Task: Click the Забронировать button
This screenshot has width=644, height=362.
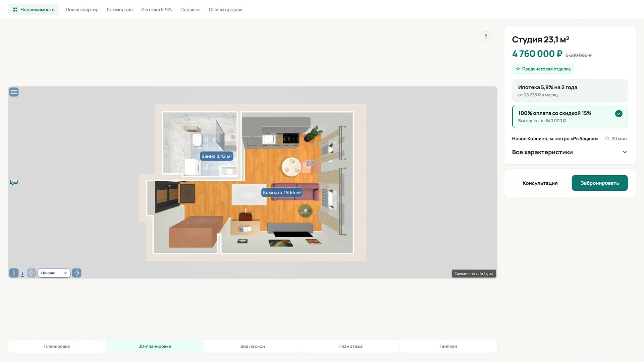Action: tap(600, 183)
